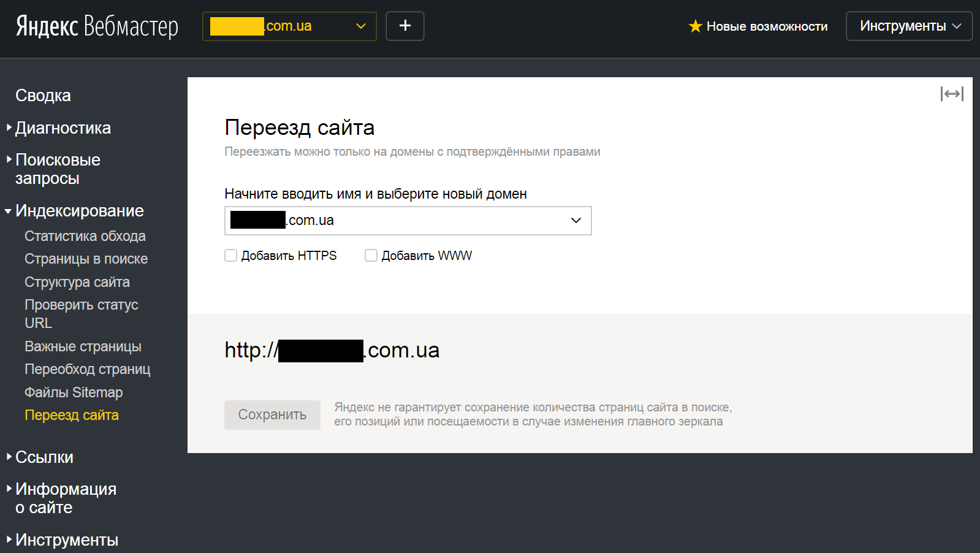Open the Новые возможности link
The image size is (980, 553).
click(x=766, y=26)
